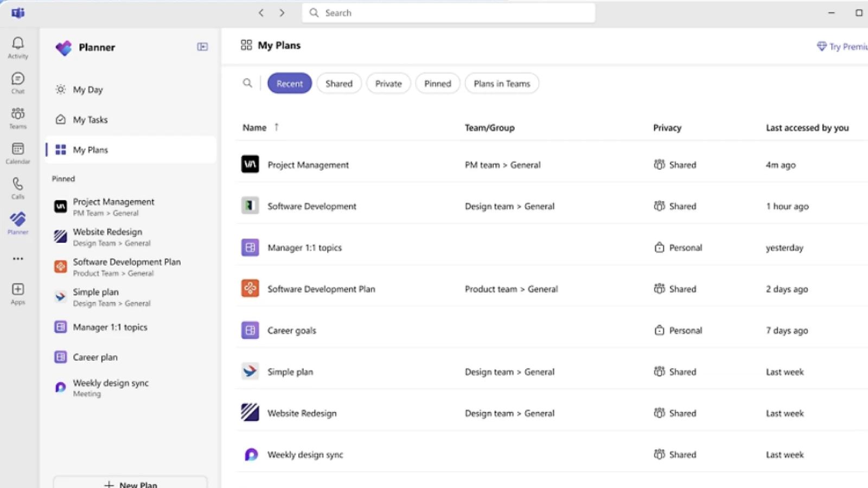
Task: Go back with the left arrow
Action: pos(261,13)
